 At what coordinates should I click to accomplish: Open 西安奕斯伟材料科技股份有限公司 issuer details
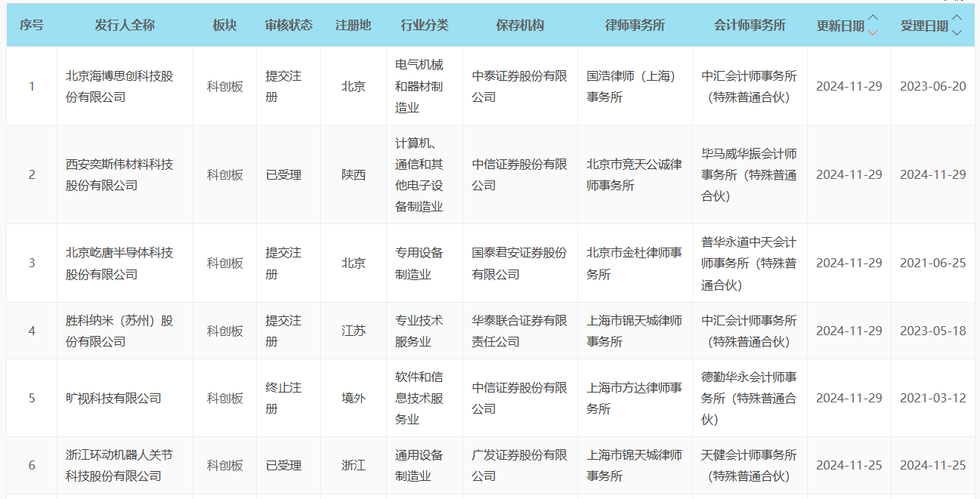119,174
